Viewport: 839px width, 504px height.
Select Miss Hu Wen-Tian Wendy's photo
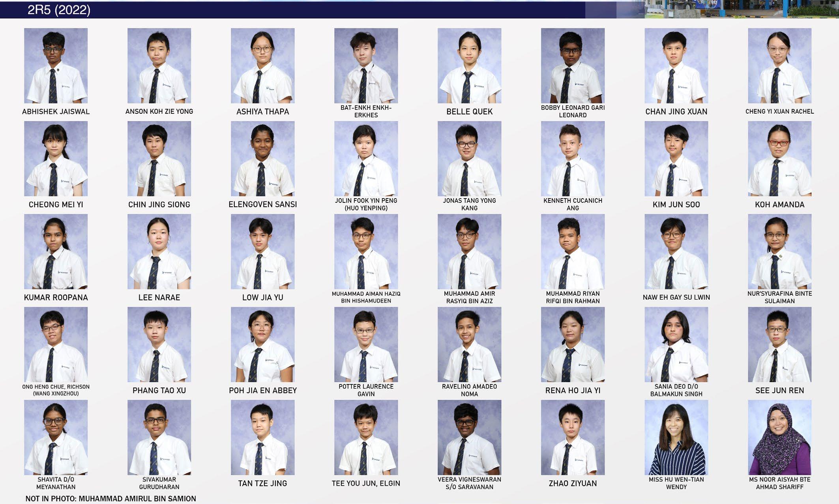[676, 437]
